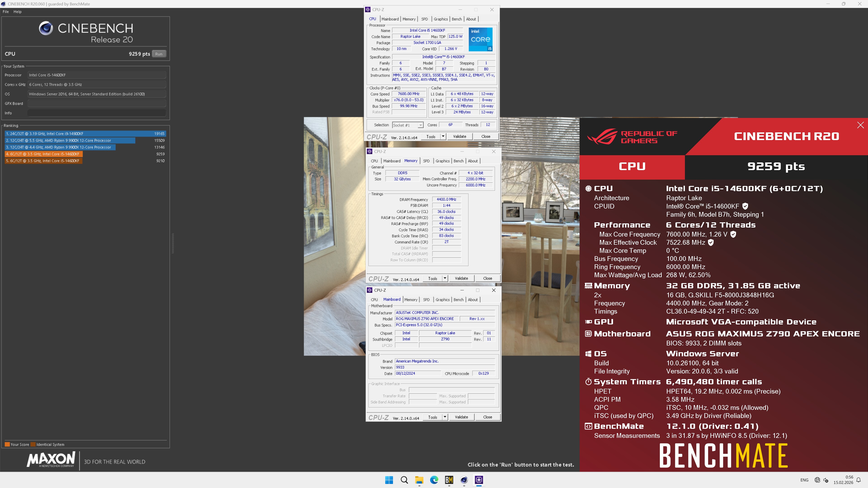
Task: Click the Identical System legend swatch
Action: pyautogui.click(x=33, y=444)
